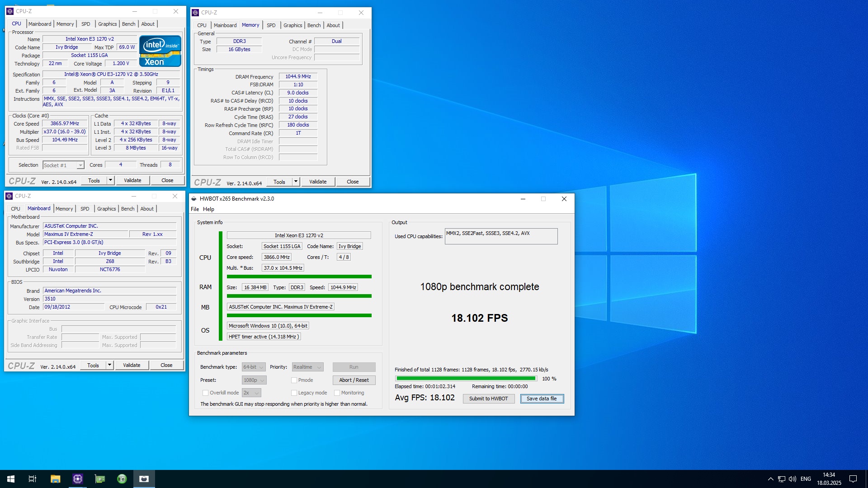Screen dimensions: 868x488
Task: Click DRAM Frequency value 1044.9 MHz
Action: click(298, 77)
